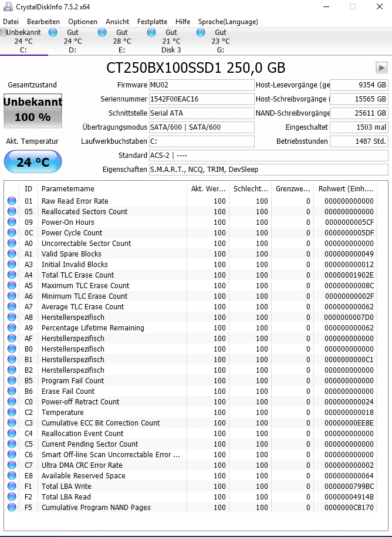Open the Festplatte menu
392x537 pixels.
pyautogui.click(x=153, y=22)
